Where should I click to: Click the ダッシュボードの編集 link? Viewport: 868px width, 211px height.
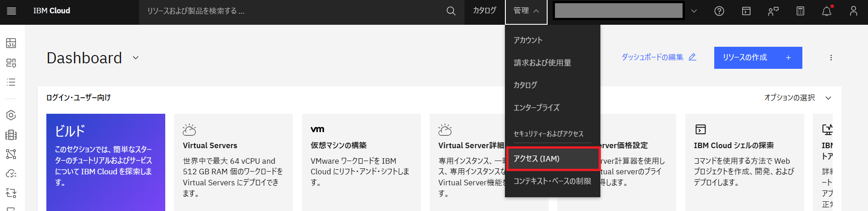[659, 57]
